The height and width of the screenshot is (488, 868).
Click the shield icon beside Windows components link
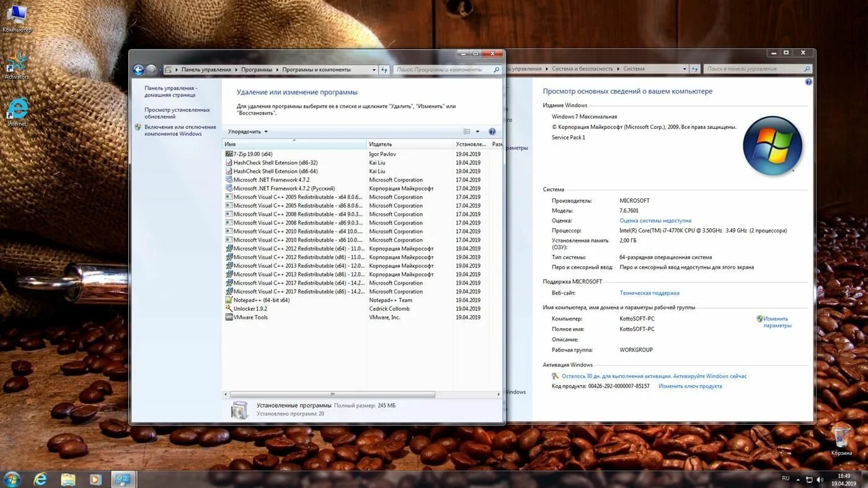(138, 127)
